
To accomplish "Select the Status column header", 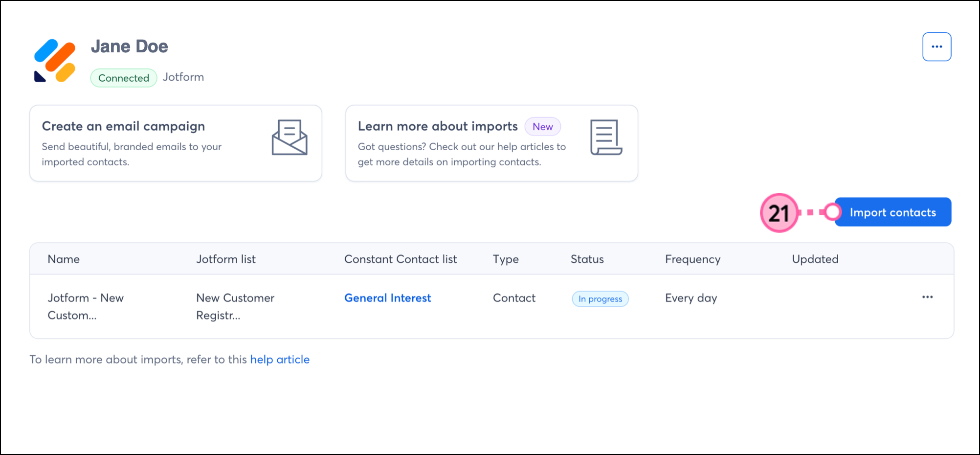I will 587,259.
